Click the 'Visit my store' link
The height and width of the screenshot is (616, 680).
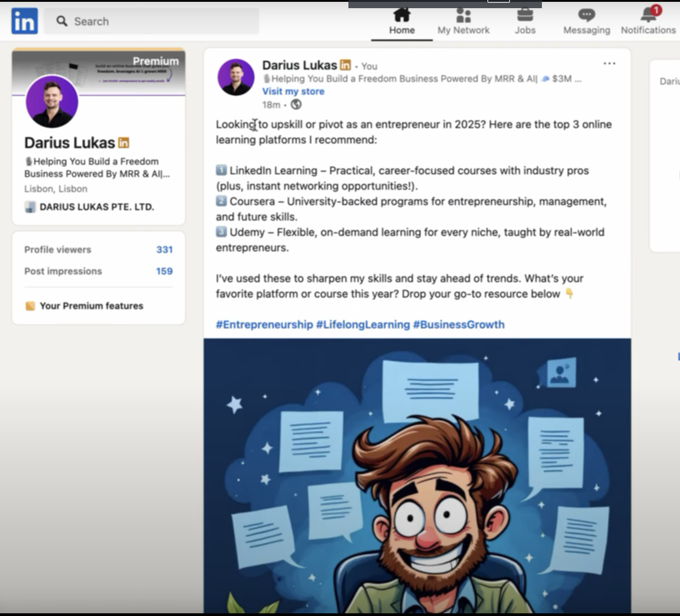pyautogui.click(x=293, y=91)
